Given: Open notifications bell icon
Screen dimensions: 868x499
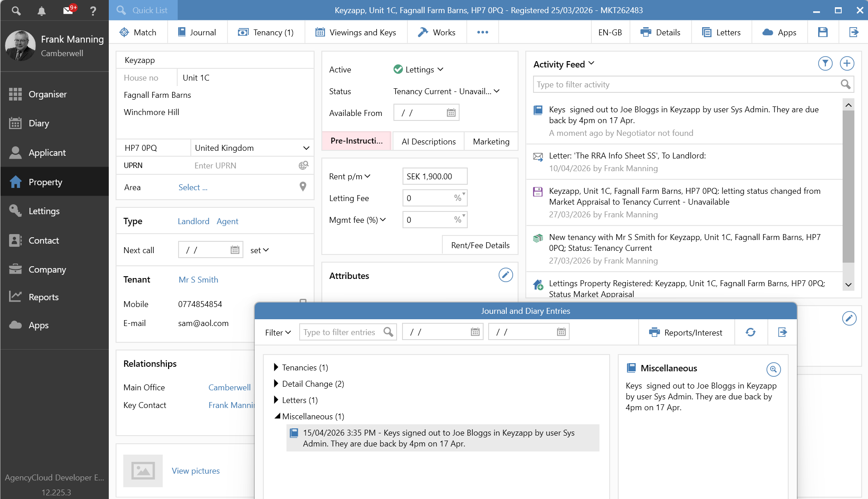Looking at the screenshot, I should tap(41, 10).
